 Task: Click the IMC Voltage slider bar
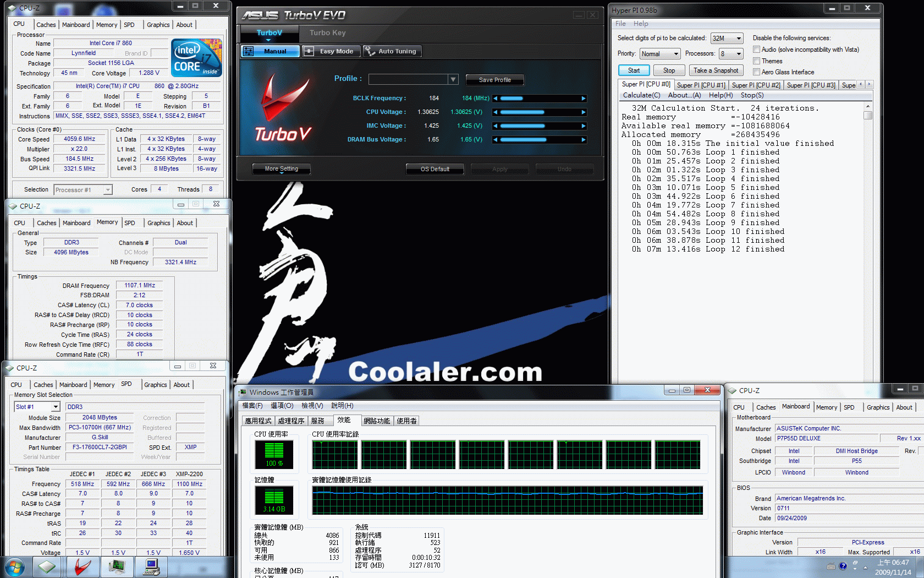pyautogui.click(x=540, y=126)
